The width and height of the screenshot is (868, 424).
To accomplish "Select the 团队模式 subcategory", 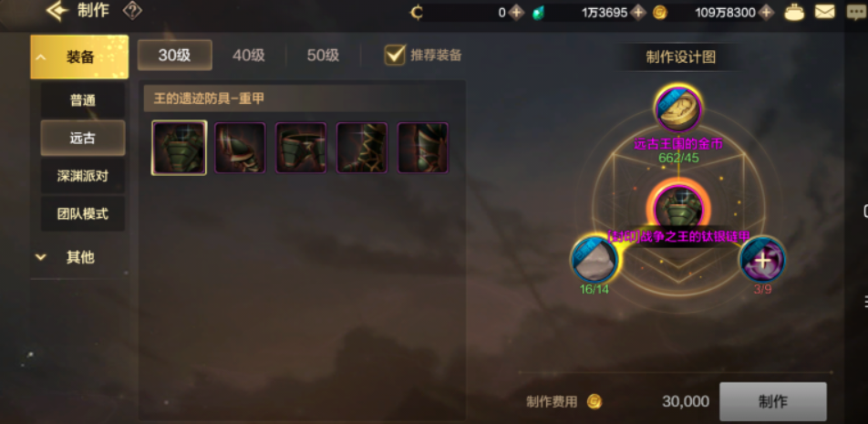I will pos(82,213).
